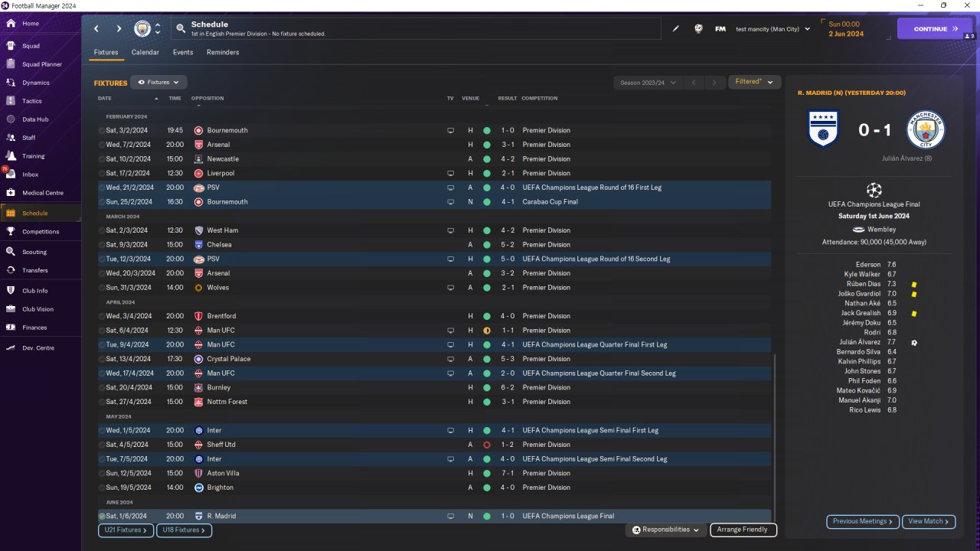Screen dimensions: 980x551
Task: Click the Previous Meetings button
Action: click(x=863, y=521)
